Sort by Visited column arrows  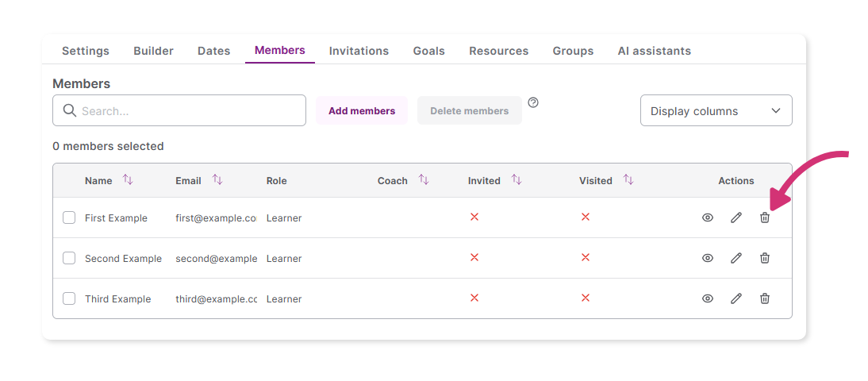click(x=628, y=180)
